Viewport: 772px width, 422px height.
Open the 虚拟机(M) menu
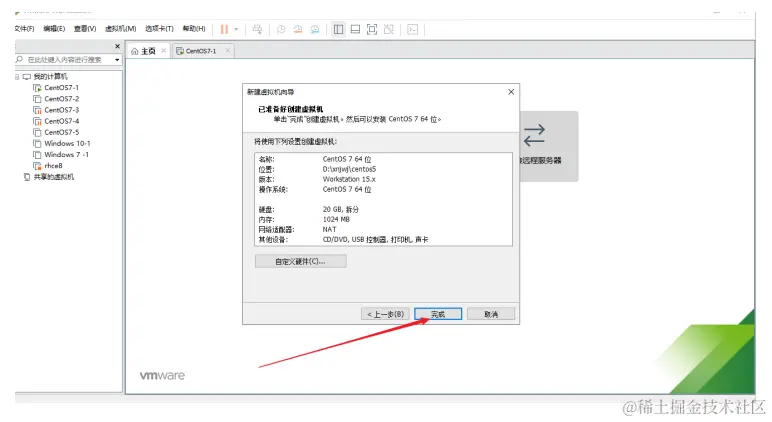(x=121, y=29)
